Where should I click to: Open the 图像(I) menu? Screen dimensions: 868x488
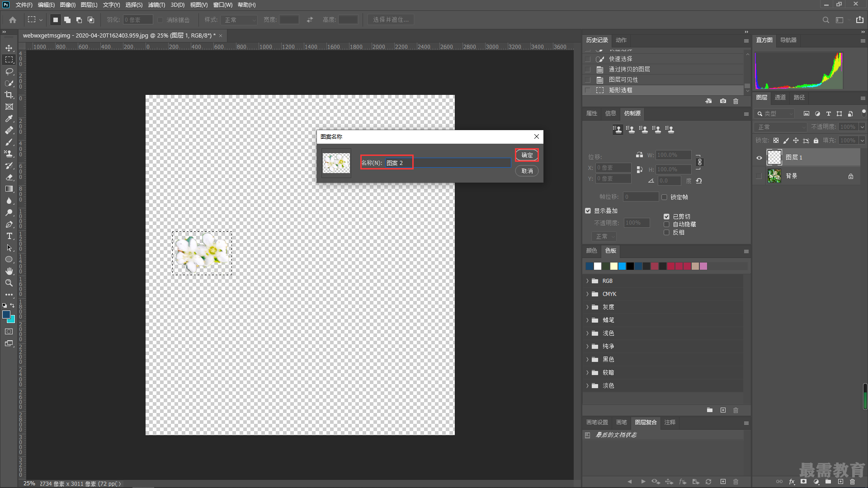tap(68, 5)
